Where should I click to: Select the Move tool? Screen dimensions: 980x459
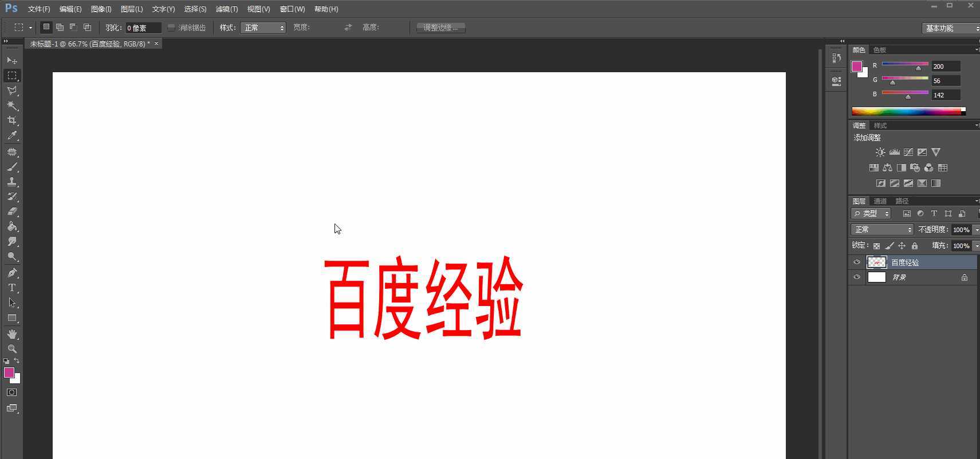coord(12,60)
